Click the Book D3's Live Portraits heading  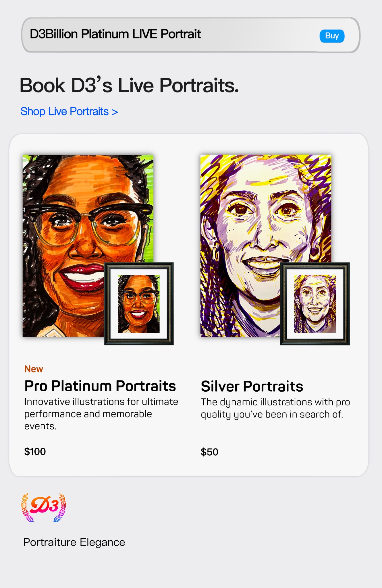point(129,86)
